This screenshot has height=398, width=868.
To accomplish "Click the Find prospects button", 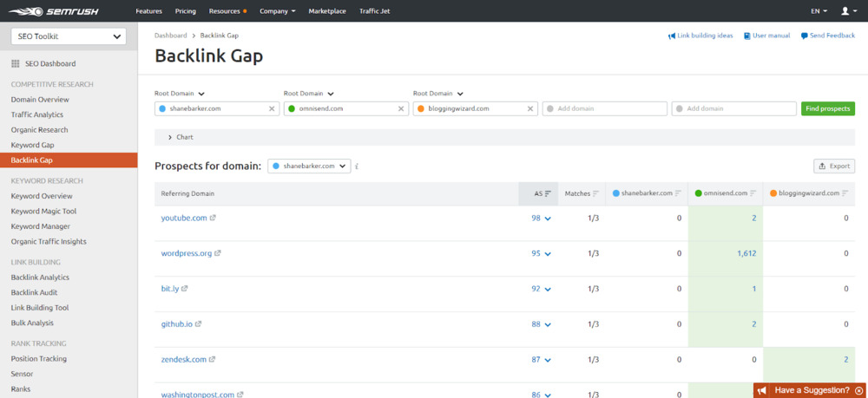I will 827,109.
